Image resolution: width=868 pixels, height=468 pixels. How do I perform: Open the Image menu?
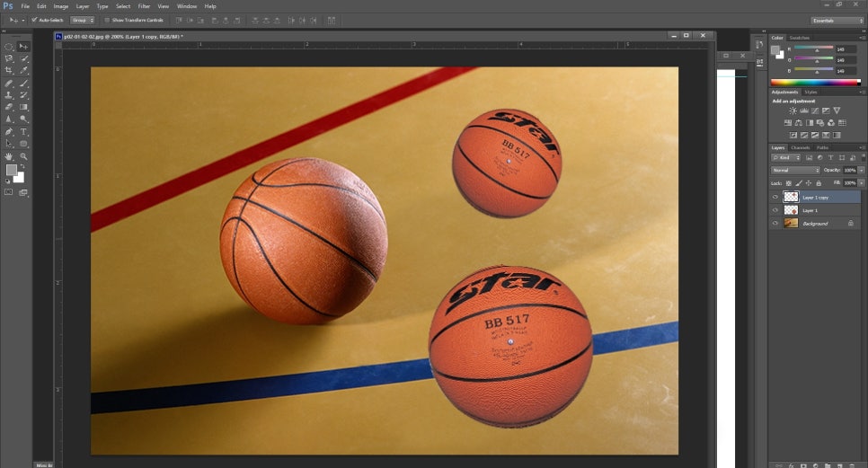[x=61, y=6]
